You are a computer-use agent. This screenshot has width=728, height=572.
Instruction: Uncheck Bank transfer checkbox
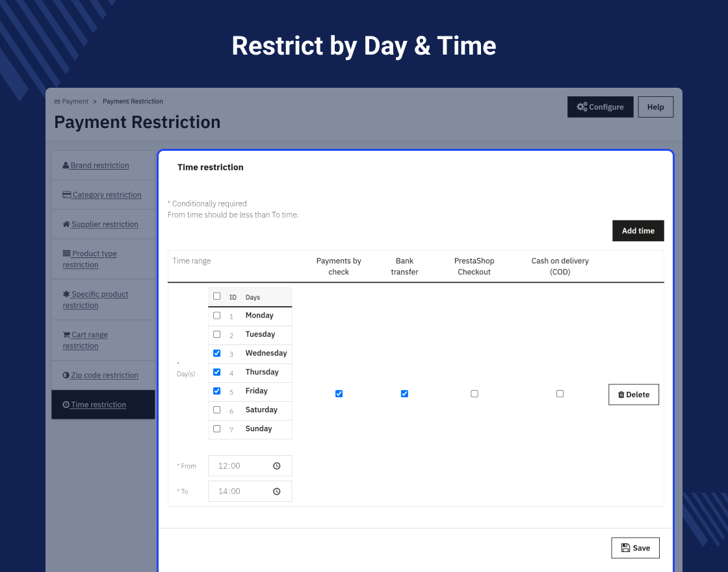point(404,394)
